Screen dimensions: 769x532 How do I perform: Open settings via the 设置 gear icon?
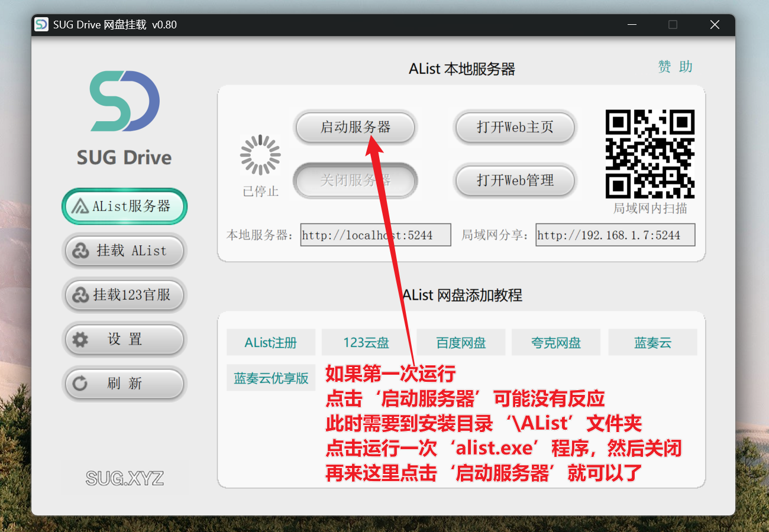pos(81,339)
